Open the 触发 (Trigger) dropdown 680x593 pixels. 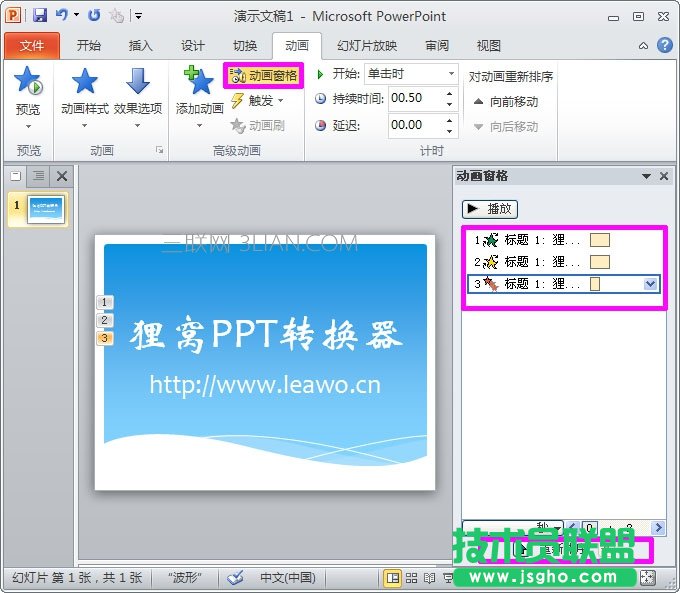(x=258, y=101)
